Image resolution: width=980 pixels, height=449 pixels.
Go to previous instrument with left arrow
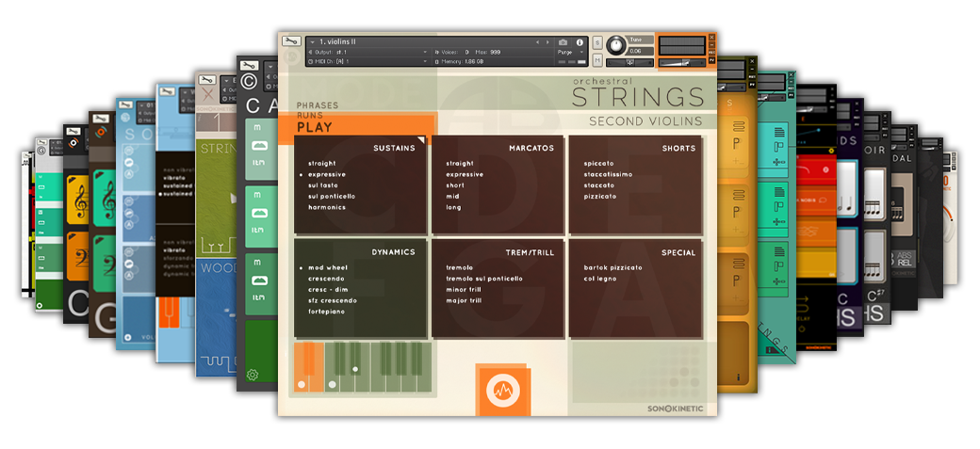537,42
